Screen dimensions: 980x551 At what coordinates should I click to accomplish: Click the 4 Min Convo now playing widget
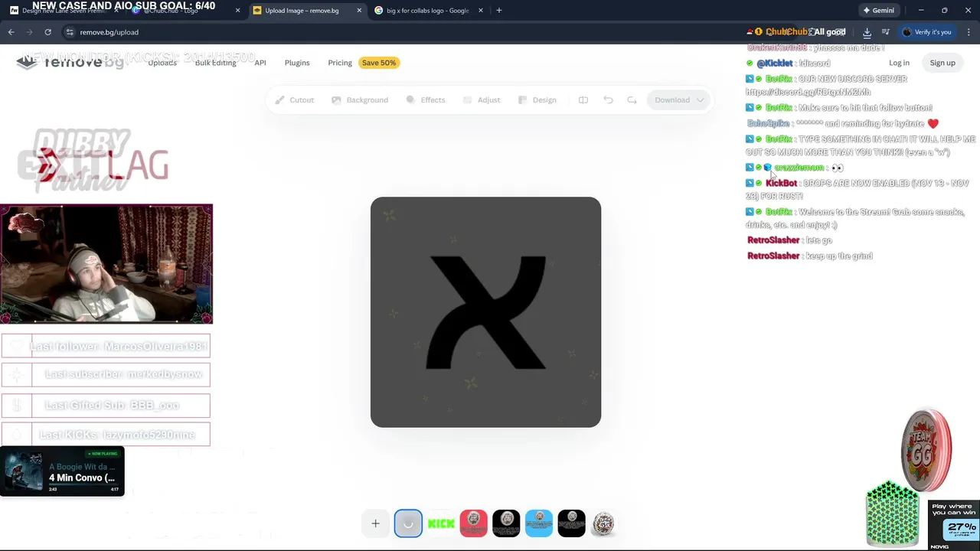click(x=62, y=472)
